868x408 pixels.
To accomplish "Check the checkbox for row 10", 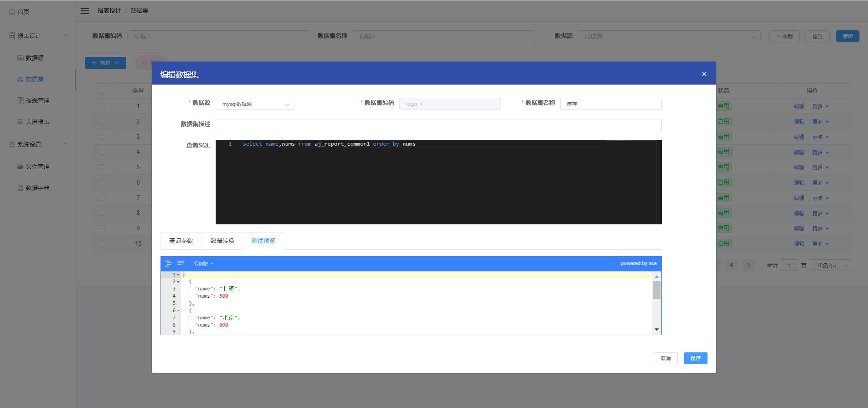I will 101,243.
